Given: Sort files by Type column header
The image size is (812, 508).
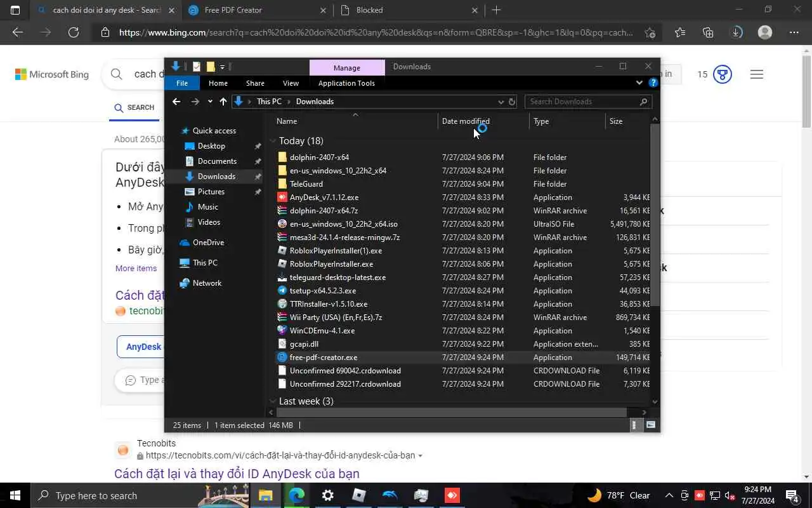Looking at the screenshot, I should (567, 121).
